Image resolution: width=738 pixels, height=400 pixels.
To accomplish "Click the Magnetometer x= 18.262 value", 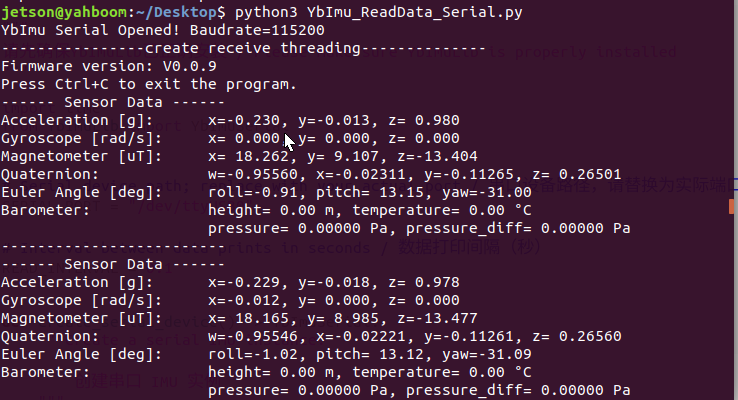I will pos(248,156).
